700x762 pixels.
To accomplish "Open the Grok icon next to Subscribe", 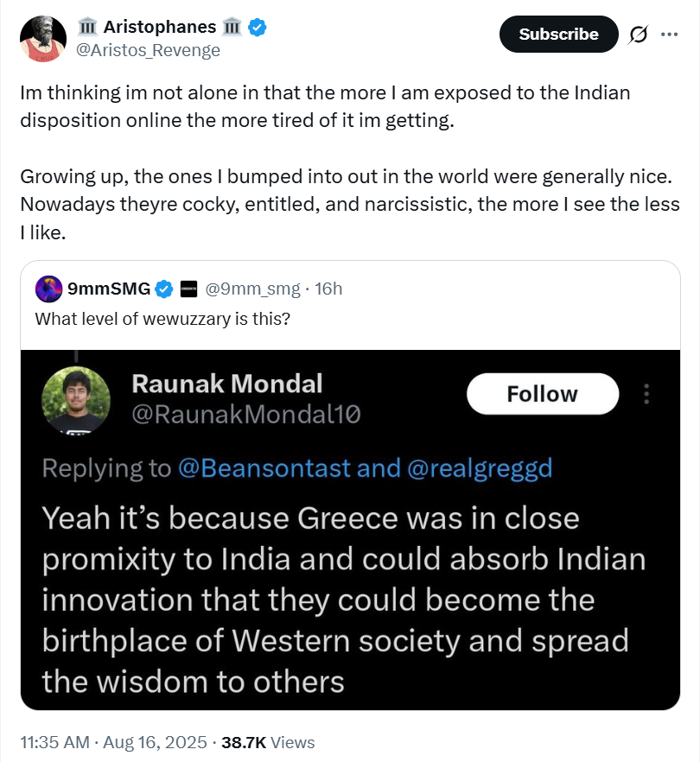I will 640,35.
